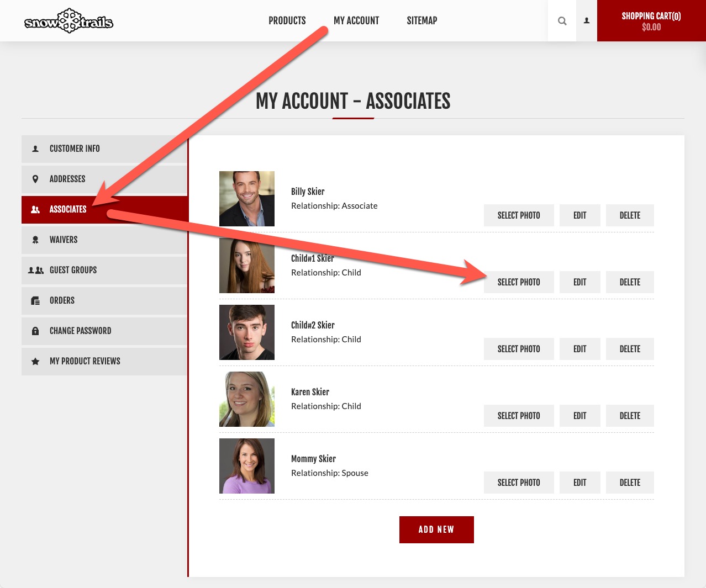Edit the Child#2 Skier associate

click(x=579, y=349)
